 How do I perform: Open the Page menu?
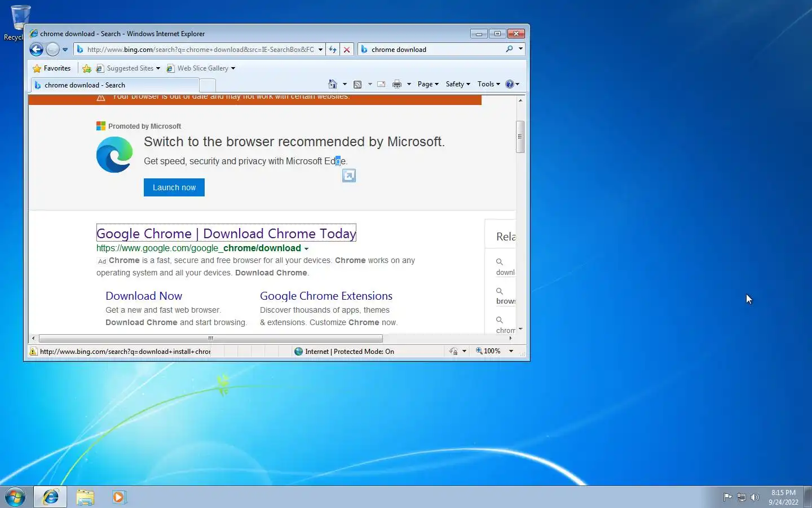428,84
